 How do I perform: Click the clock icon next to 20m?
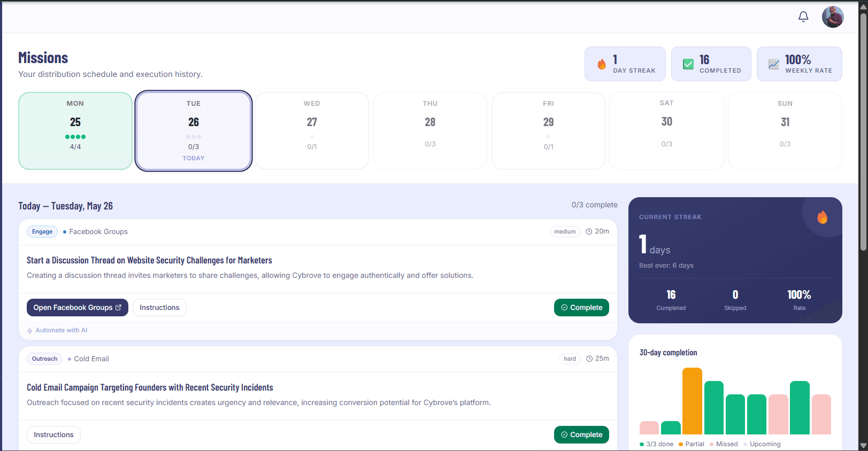click(x=589, y=231)
